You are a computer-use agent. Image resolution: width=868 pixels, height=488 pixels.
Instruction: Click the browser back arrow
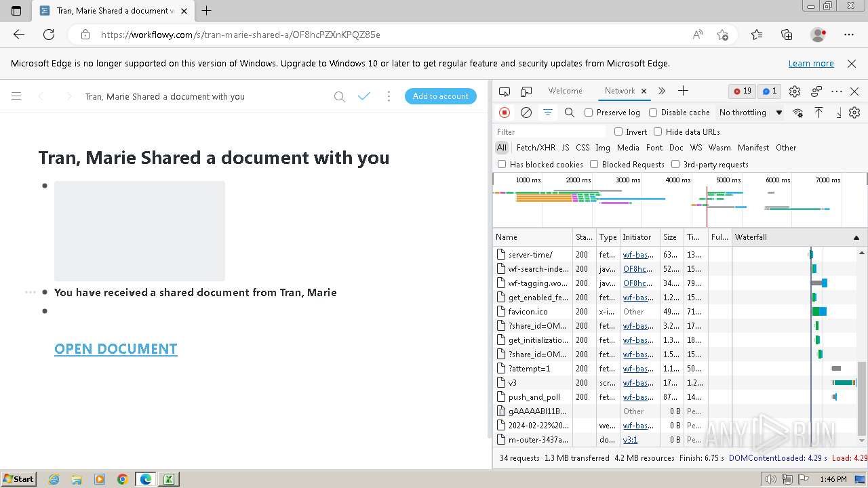(x=19, y=35)
